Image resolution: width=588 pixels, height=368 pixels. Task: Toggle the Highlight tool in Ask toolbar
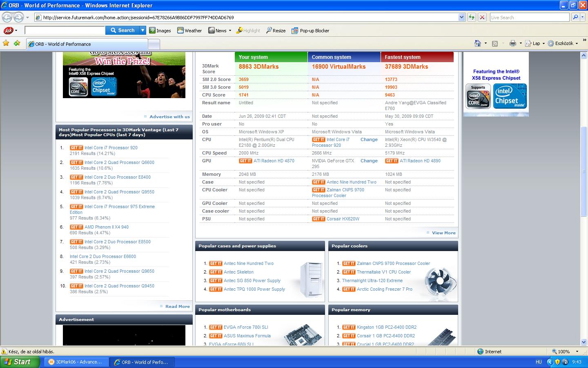coord(248,31)
